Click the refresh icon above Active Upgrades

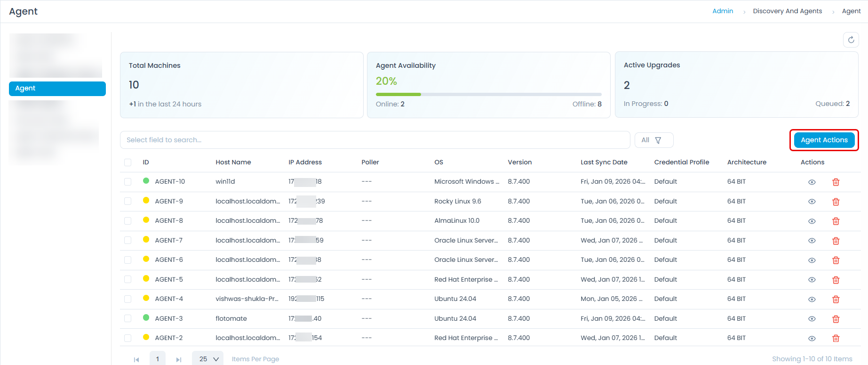pyautogui.click(x=851, y=40)
